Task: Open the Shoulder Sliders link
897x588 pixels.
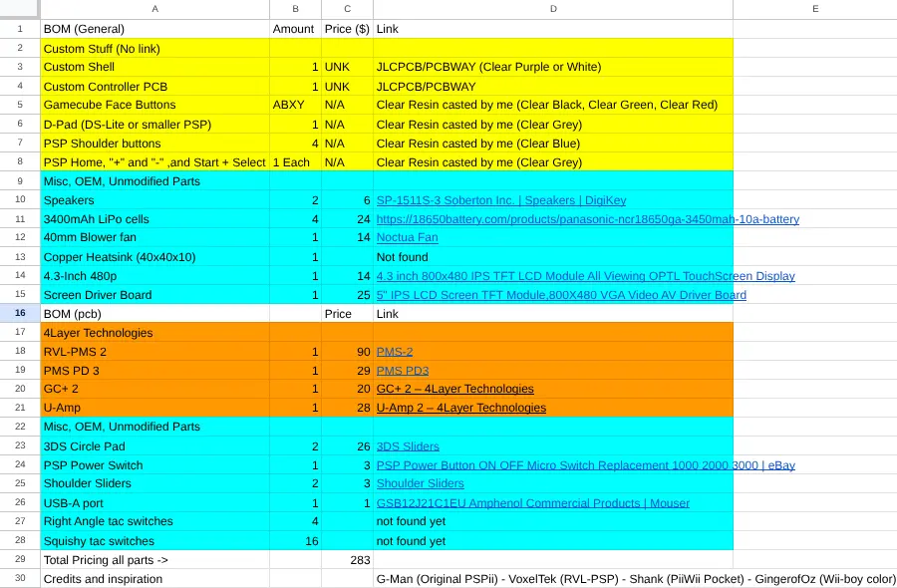Action: tap(421, 483)
